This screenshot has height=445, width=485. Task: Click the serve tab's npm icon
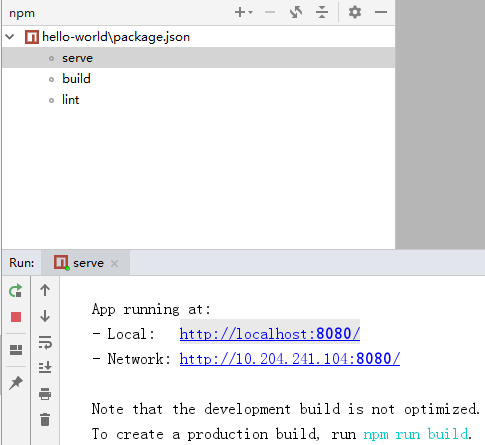pyautogui.click(x=61, y=263)
